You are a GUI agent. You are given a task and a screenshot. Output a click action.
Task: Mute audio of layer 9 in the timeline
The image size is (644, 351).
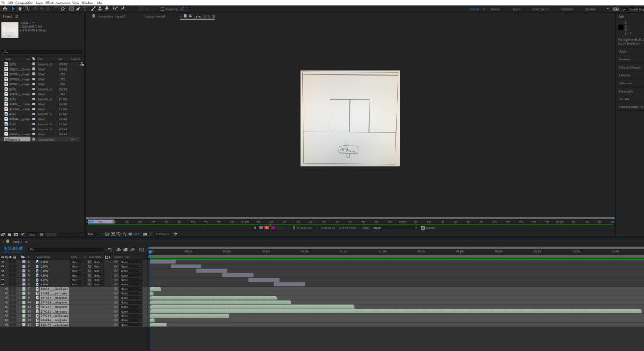point(6,297)
